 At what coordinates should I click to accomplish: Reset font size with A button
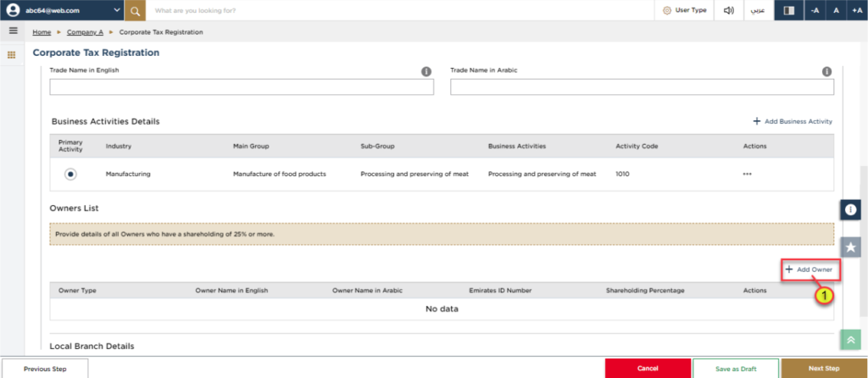(x=836, y=10)
